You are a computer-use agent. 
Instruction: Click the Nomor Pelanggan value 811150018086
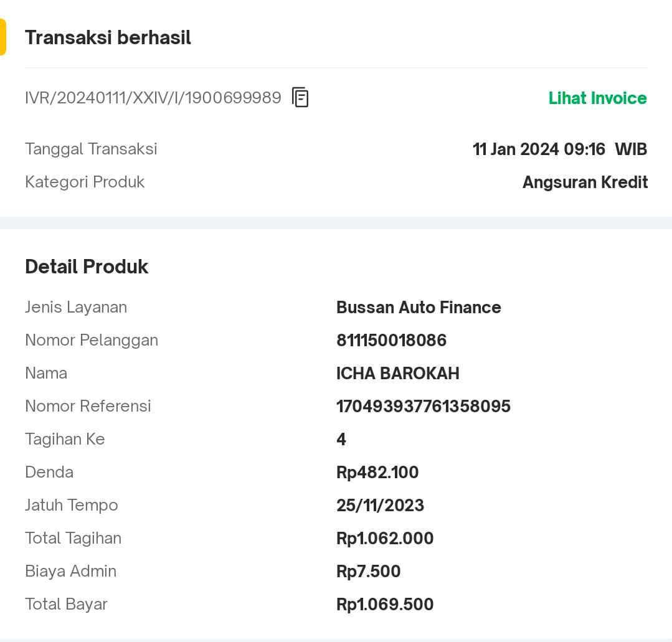pyautogui.click(x=391, y=340)
